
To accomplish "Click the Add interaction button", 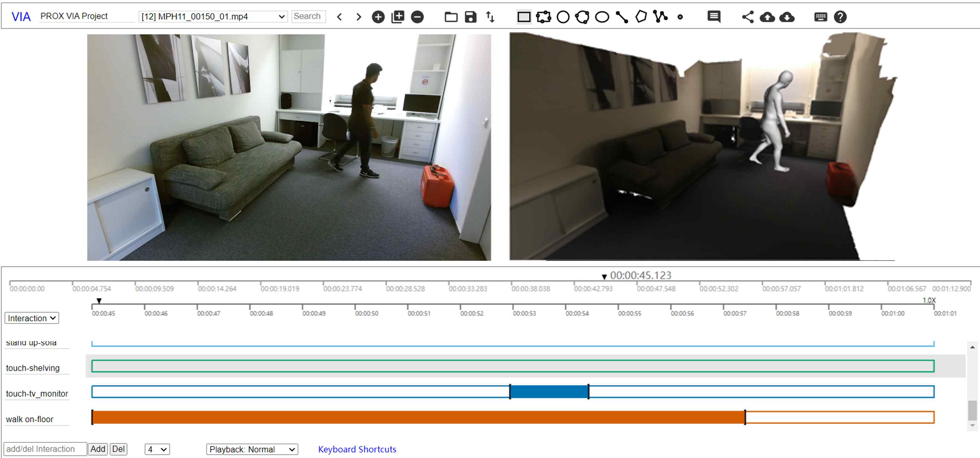I will (97, 449).
